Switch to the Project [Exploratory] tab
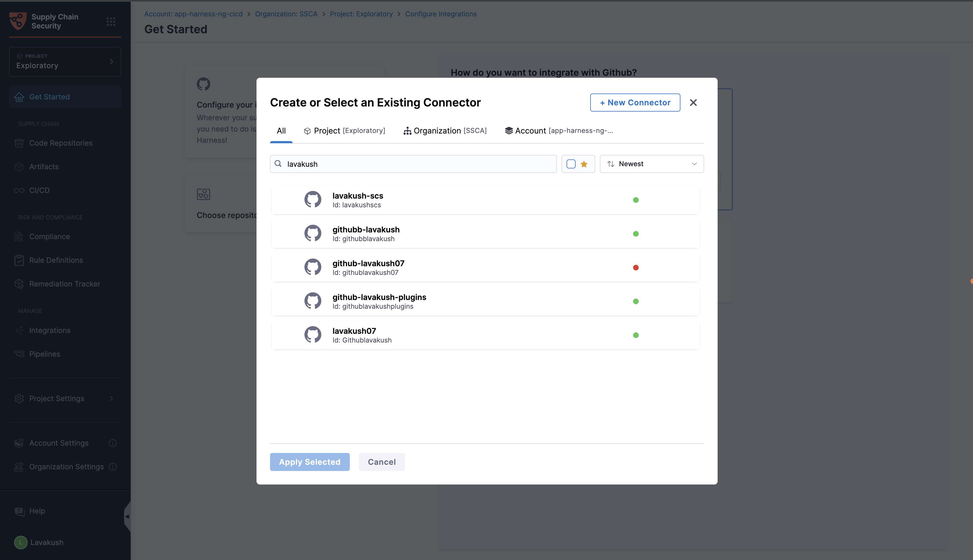Screen dimensions: 973x560 point(344,131)
